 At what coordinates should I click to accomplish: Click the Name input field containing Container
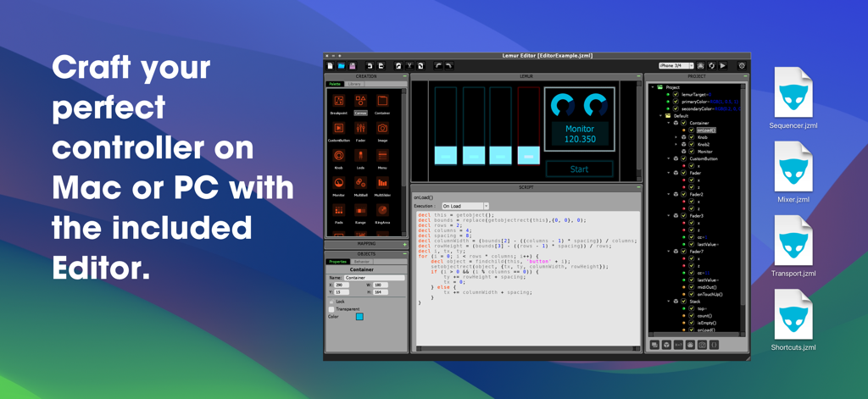tap(374, 278)
